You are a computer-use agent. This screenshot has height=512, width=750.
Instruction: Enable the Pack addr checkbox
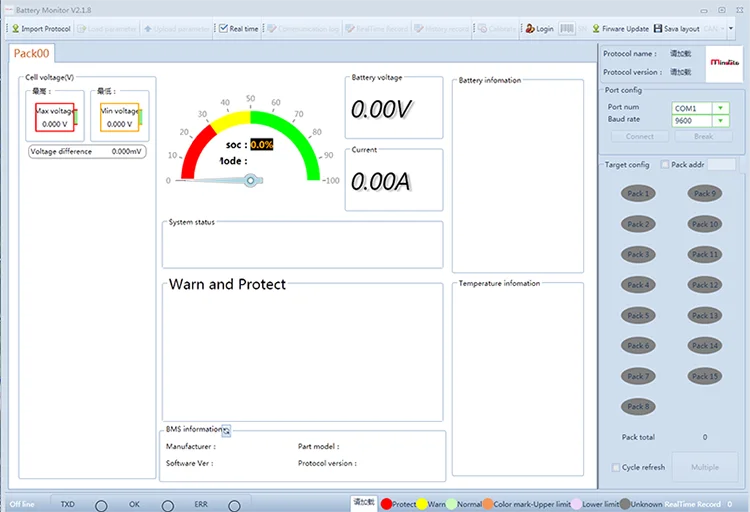[x=665, y=164]
